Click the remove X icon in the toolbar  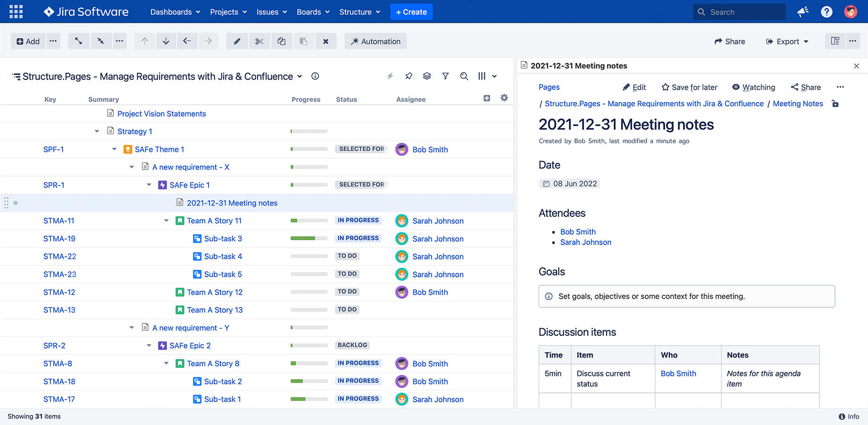325,41
